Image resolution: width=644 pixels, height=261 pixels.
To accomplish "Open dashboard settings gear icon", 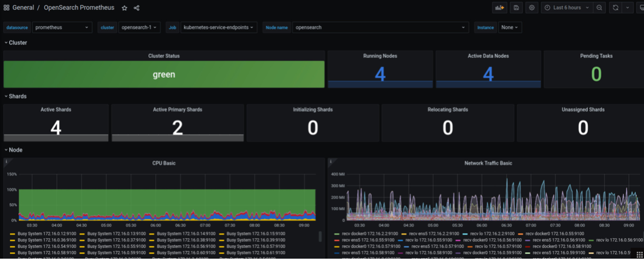I will (x=532, y=8).
